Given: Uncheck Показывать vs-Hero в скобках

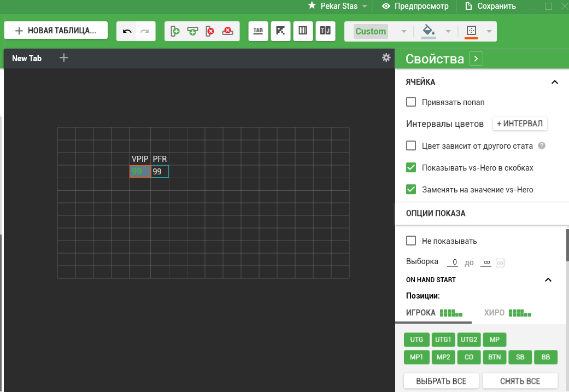Looking at the screenshot, I should [411, 168].
